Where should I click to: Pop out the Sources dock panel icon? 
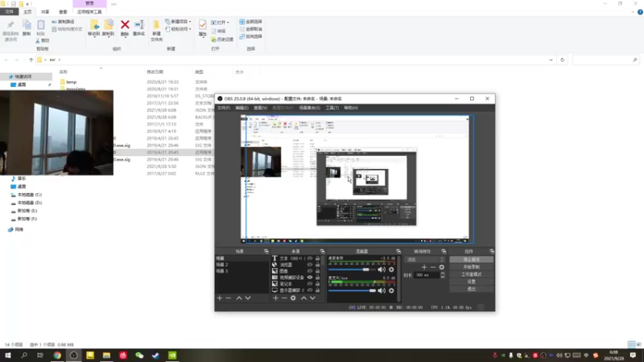pyautogui.click(x=323, y=251)
